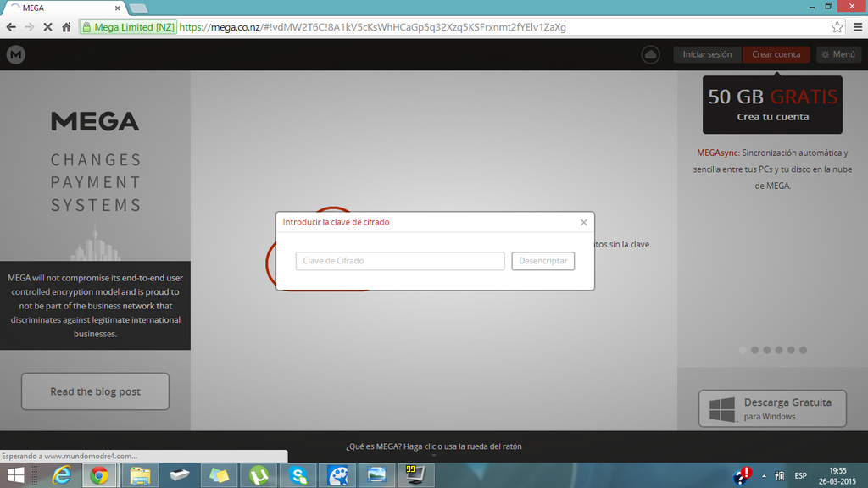
Task: Click the MEGA round logo icon
Action: (x=16, y=54)
